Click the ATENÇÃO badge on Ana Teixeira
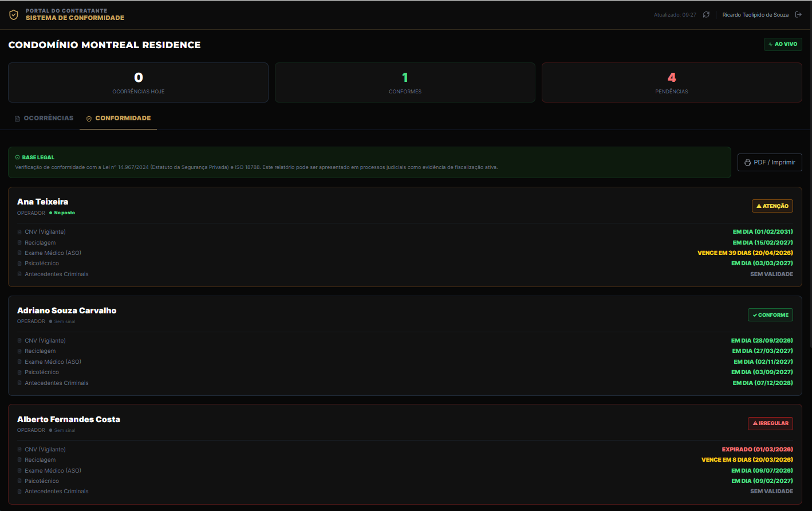The width and height of the screenshot is (812, 511). (772, 206)
